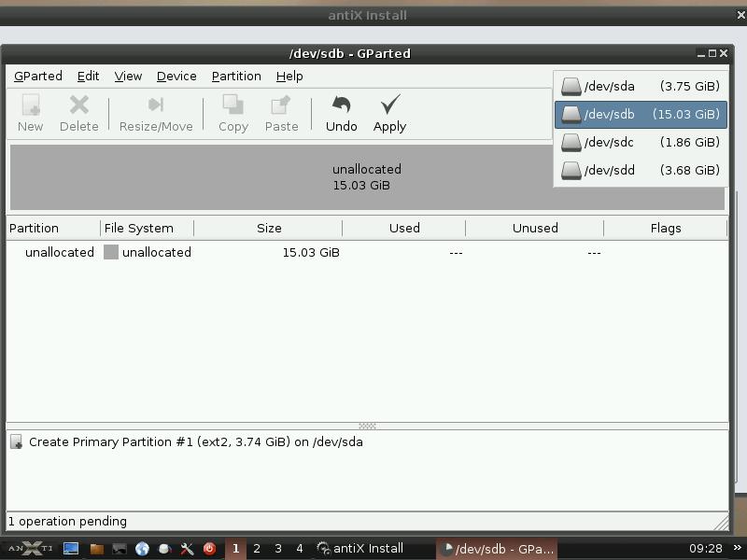Close the antiX Install window
Viewport: 747px width, 560px height.
[x=741, y=15]
